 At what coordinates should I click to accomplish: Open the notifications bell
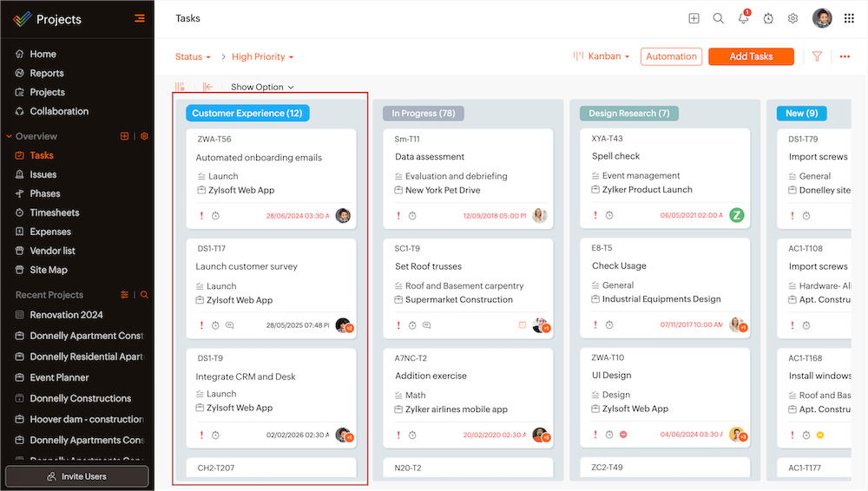tap(743, 18)
